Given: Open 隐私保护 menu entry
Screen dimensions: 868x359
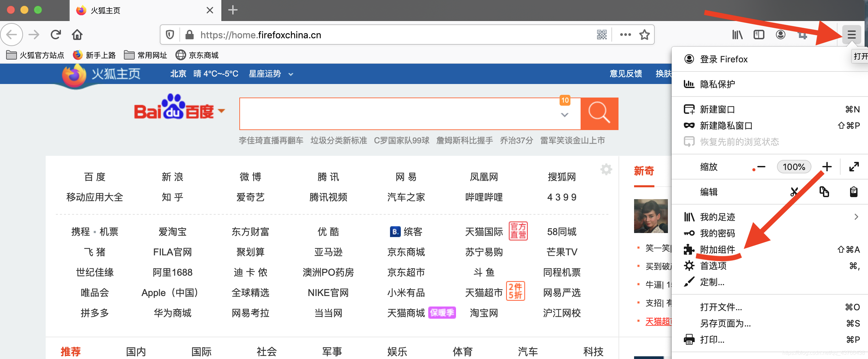Looking at the screenshot, I should tap(770, 84).
